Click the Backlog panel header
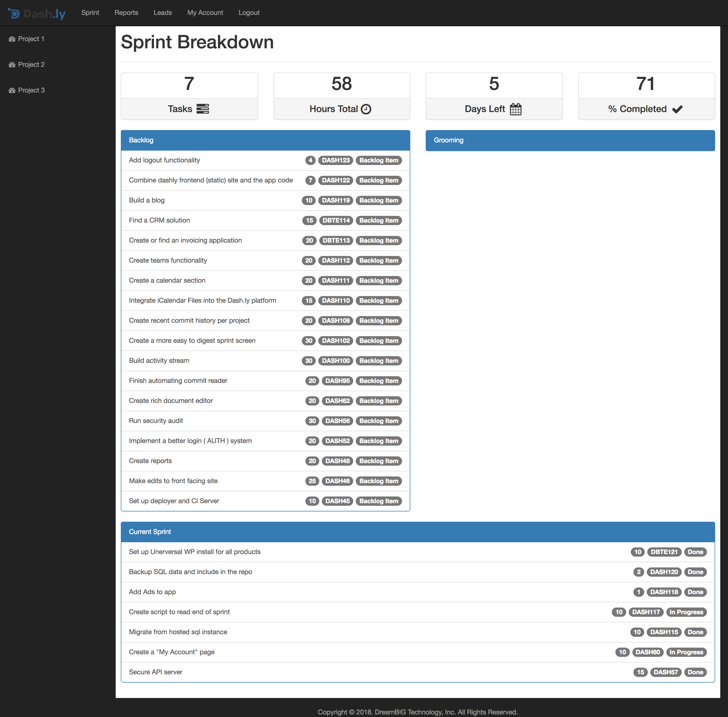 (x=266, y=141)
